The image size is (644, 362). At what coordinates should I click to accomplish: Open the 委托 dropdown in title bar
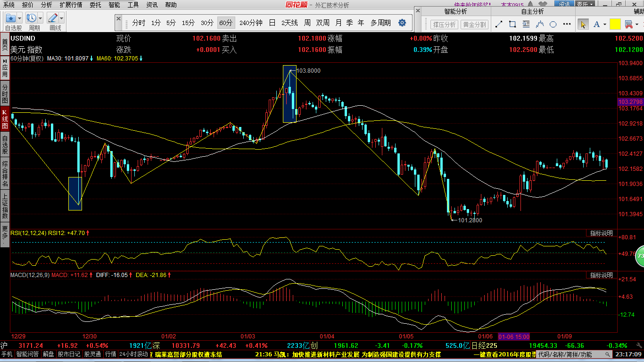[x=585, y=4]
